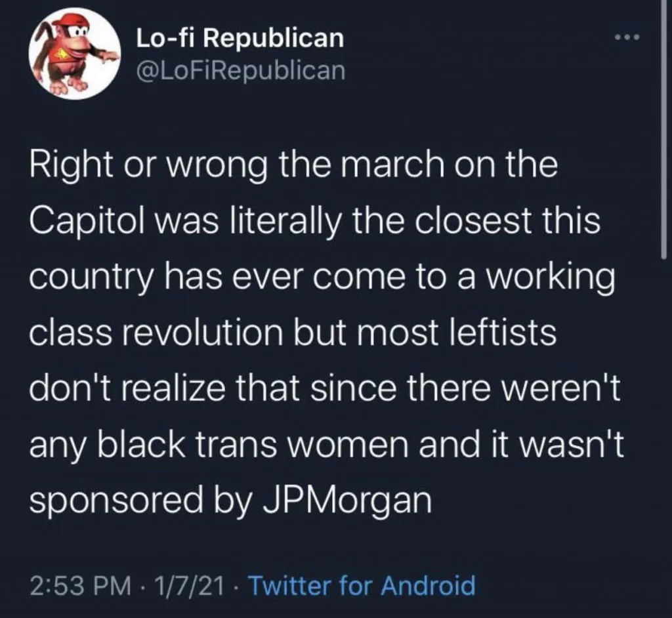Open the Lo-fi Republican display name
This screenshot has height=618, width=672.
[240, 39]
